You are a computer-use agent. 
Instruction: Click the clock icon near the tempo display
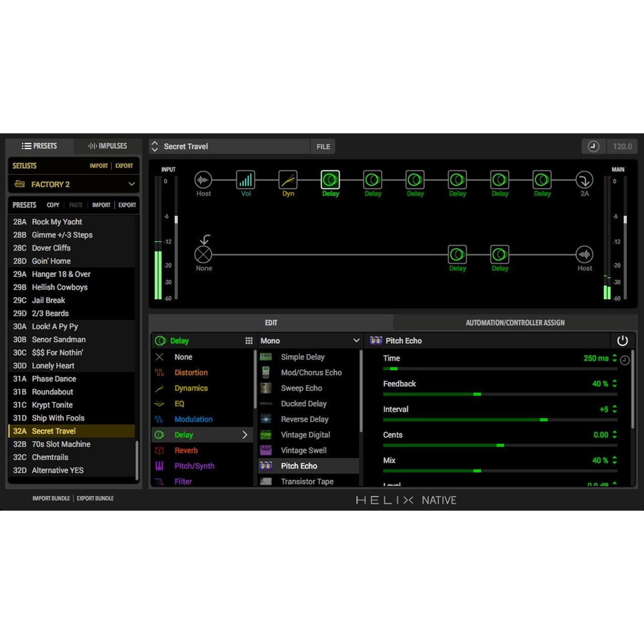(594, 146)
